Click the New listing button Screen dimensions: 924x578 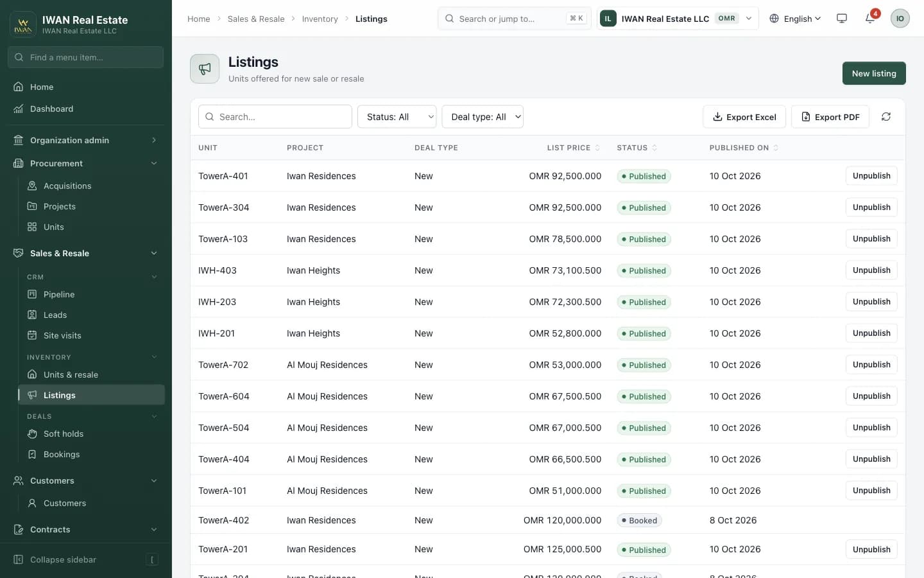[874, 73]
